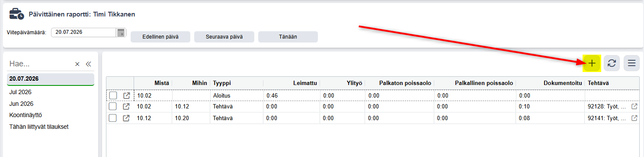Open task 92128 external link icon

pyautogui.click(x=634, y=106)
